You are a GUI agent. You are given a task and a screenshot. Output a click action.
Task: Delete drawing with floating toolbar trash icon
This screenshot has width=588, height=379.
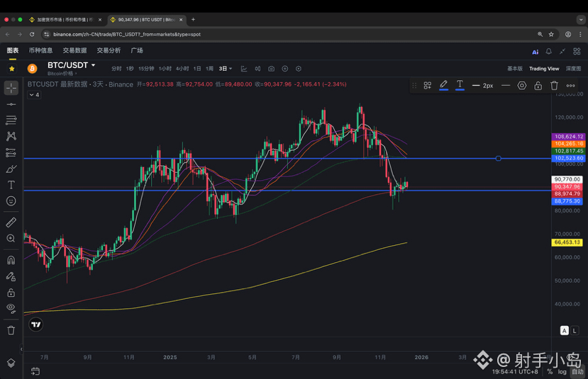[x=555, y=86]
